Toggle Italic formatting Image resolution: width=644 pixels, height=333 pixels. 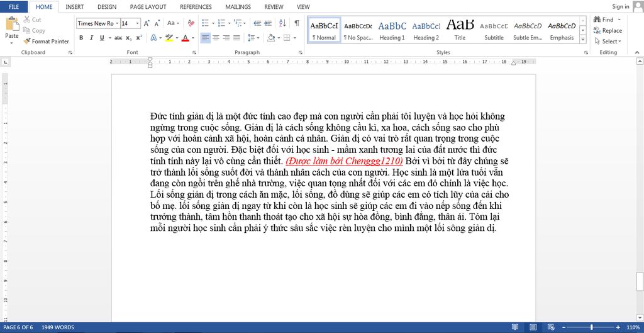[x=91, y=38]
